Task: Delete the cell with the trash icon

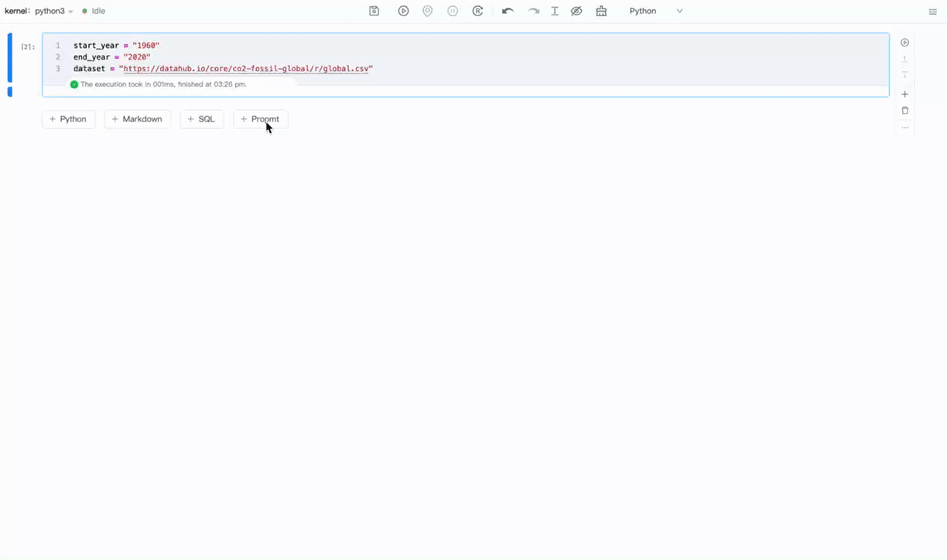Action: coord(905,111)
